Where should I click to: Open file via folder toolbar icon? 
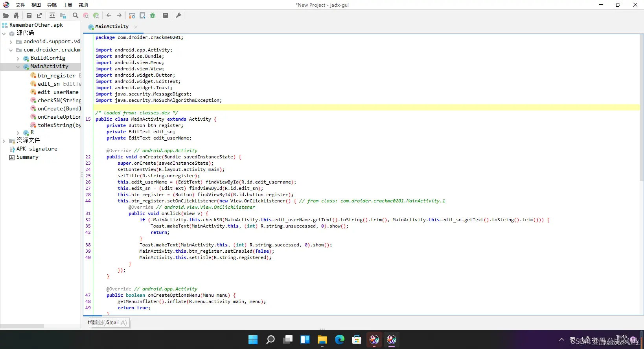click(6, 15)
